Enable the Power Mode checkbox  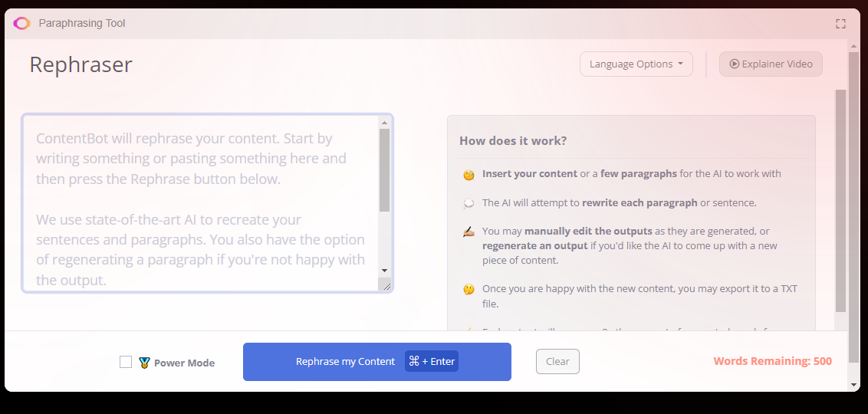click(126, 362)
